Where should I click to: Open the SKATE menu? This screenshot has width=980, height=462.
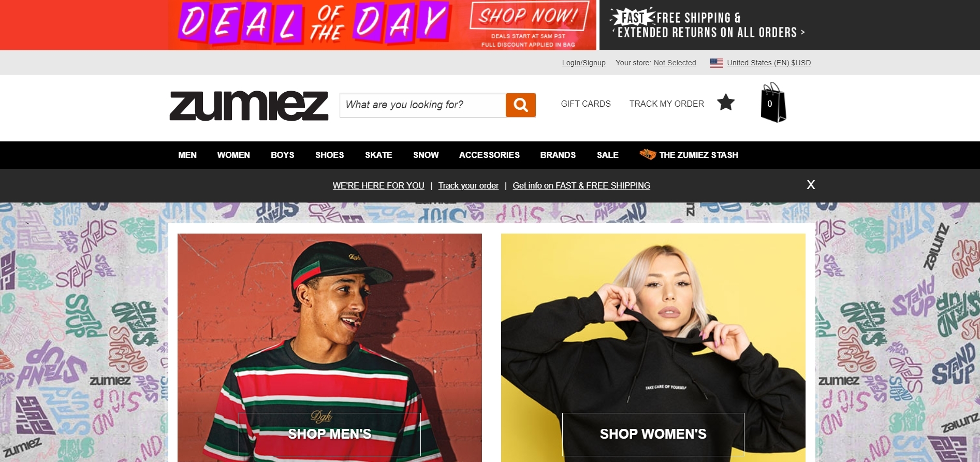coord(378,155)
